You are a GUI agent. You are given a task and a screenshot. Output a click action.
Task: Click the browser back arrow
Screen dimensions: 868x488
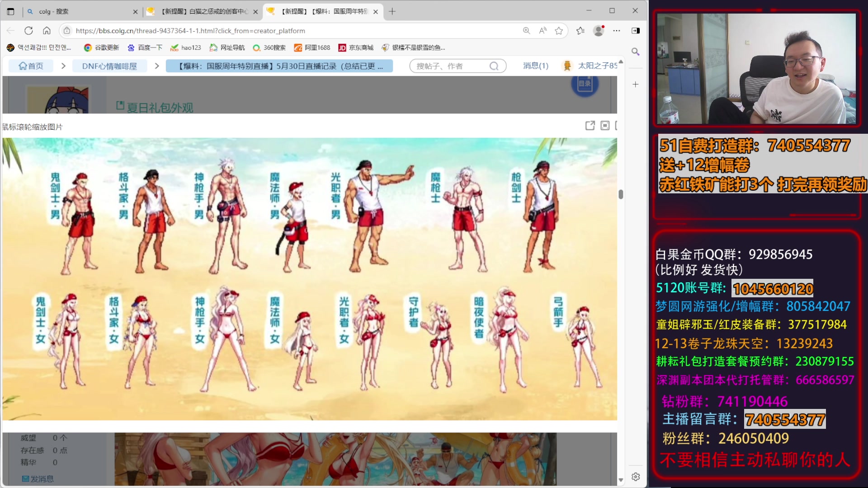[x=11, y=31]
